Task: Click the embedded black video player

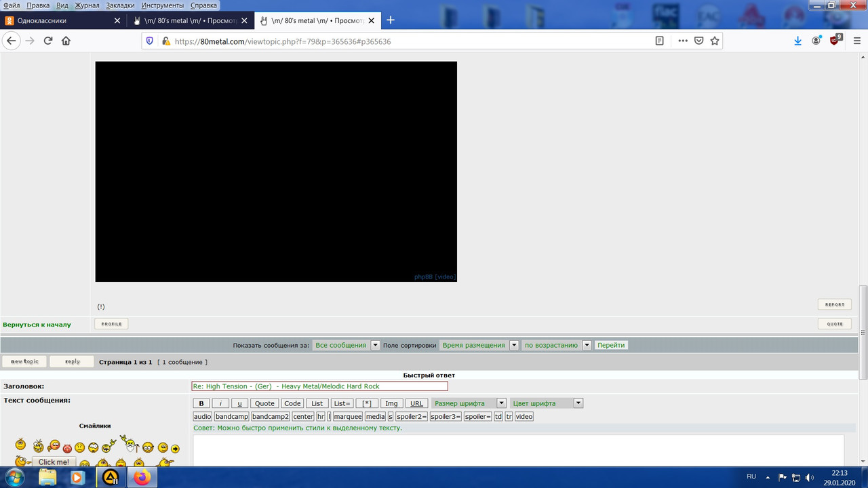Action: coord(276,171)
